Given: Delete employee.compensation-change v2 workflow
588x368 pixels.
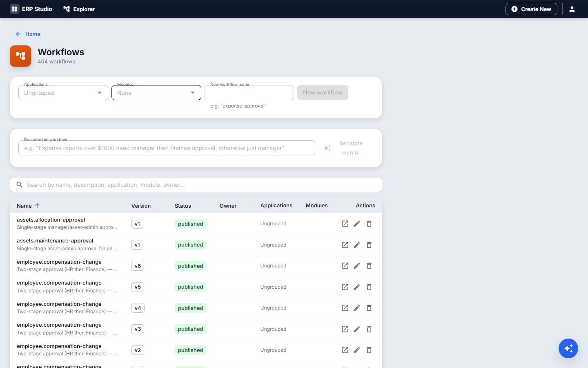Looking at the screenshot, I should pos(369,350).
